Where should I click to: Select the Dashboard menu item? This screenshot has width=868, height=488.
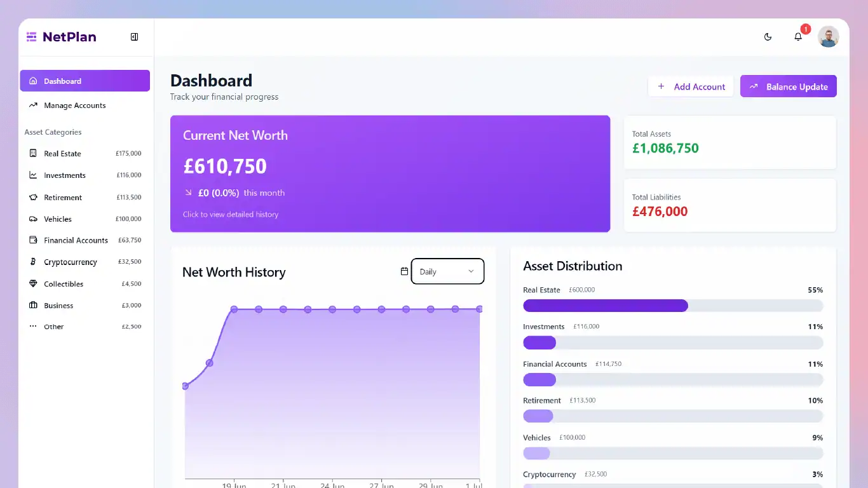tap(62, 81)
